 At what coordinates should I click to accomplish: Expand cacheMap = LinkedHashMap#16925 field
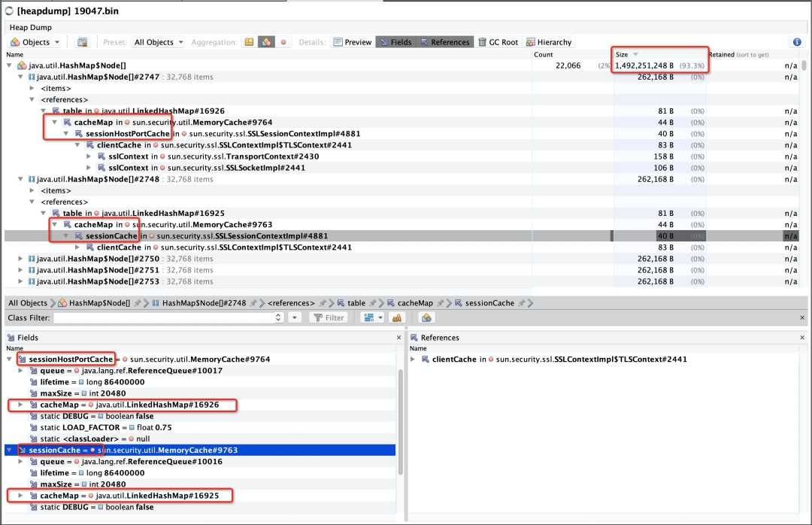[x=20, y=496]
